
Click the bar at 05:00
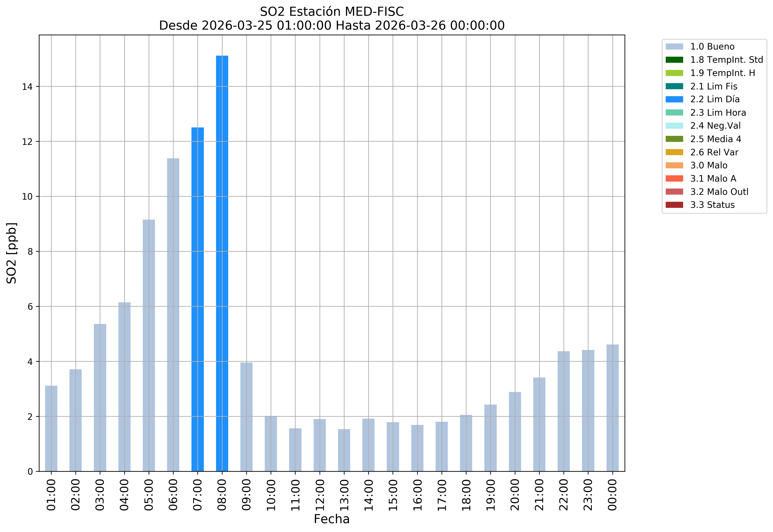click(149, 345)
